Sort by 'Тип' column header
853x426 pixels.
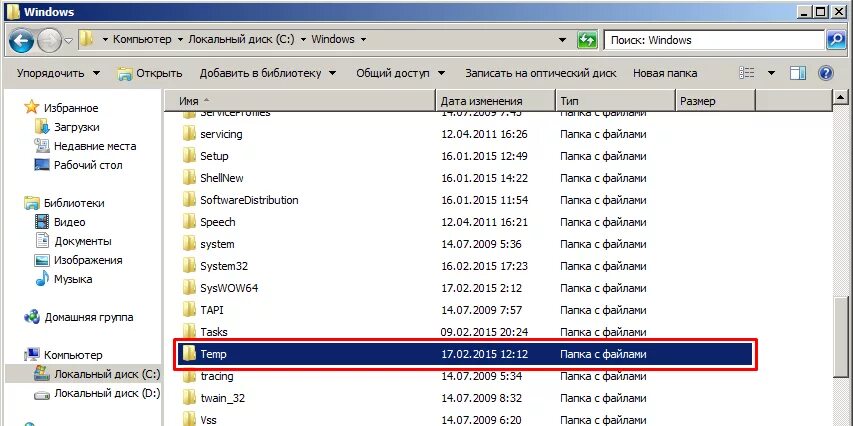[x=615, y=101]
